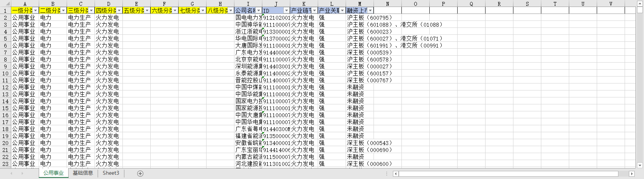The height and width of the screenshot is (179, 644).
Task: Select 未融资 cell in row 12
Action: [x=360, y=87]
